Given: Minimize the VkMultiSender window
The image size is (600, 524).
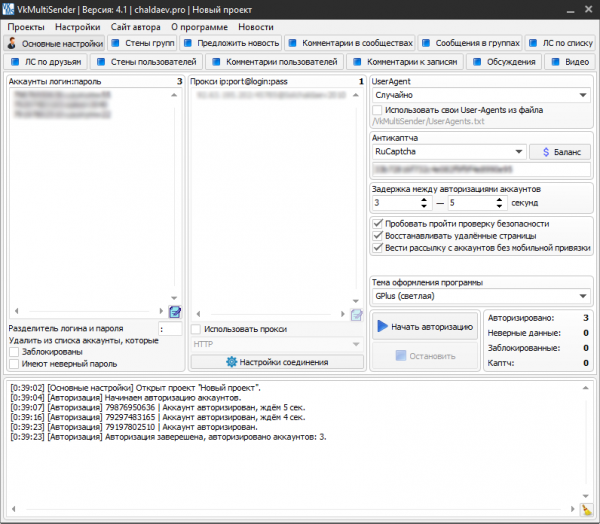Looking at the screenshot, I should click(571, 10).
